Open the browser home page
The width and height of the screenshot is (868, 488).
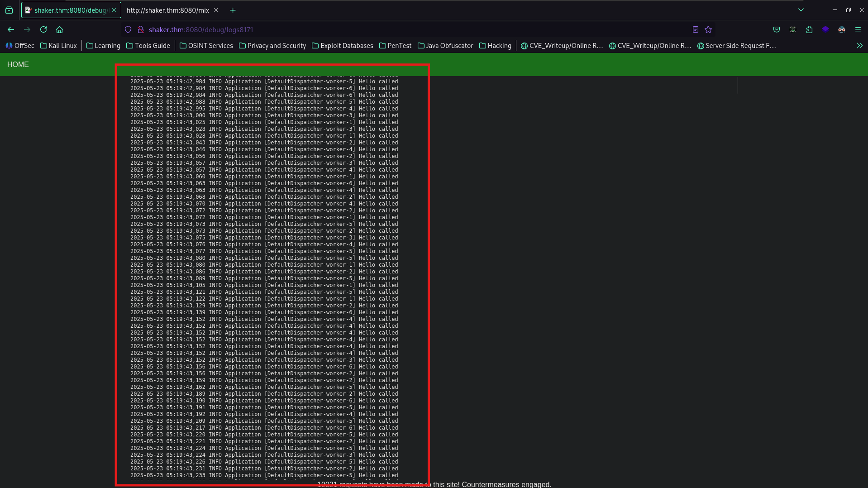[x=59, y=29]
